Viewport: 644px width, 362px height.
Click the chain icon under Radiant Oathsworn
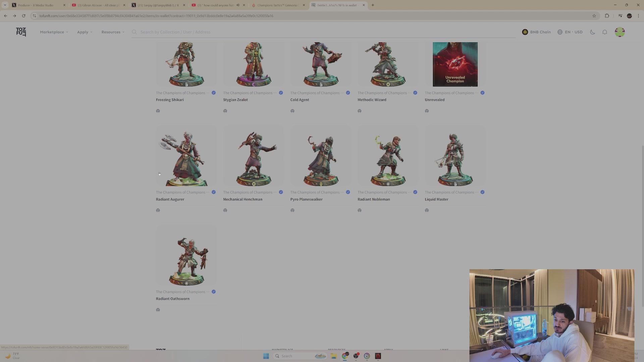pos(158,310)
